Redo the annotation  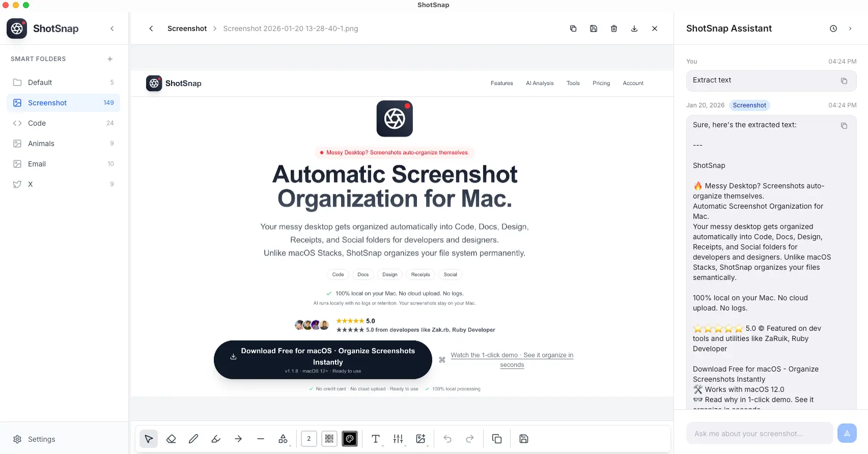(x=470, y=439)
